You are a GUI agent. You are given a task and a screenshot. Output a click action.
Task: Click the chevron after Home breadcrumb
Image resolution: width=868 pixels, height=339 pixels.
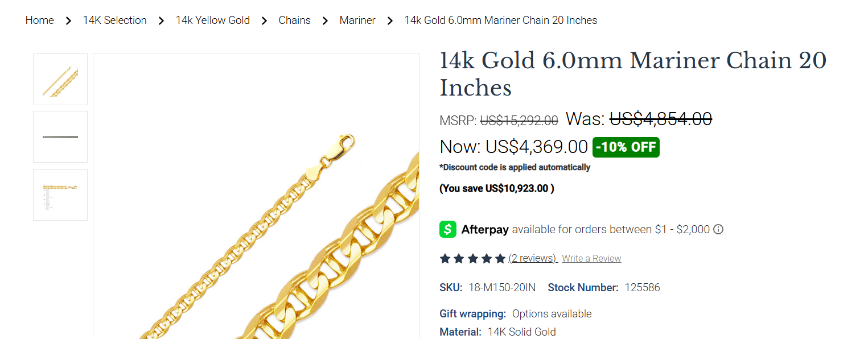tap(68, 20)
